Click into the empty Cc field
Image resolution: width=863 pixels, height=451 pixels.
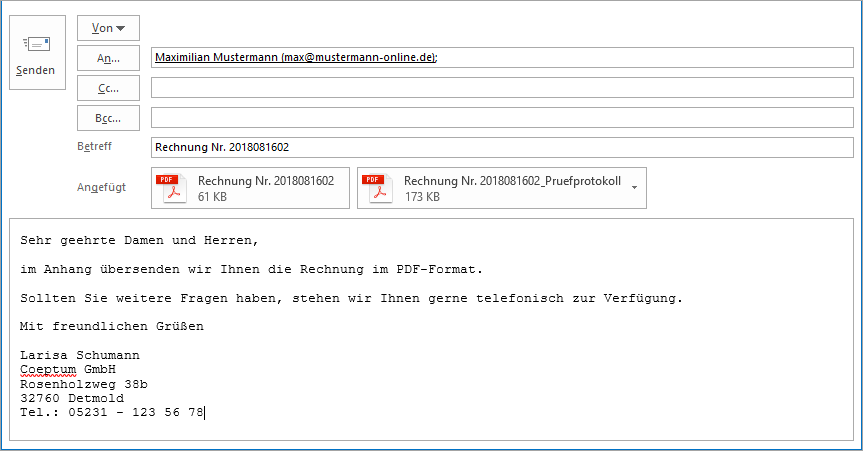[502, 88]
